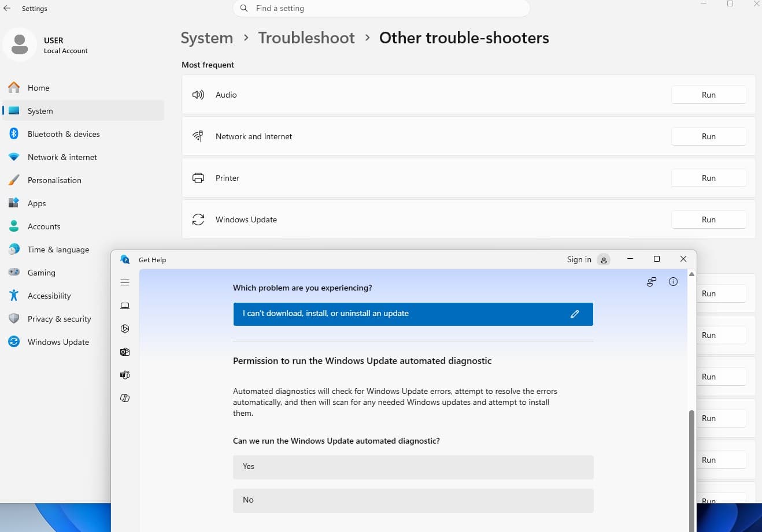
Task: Open the Outlook icon in Get Help sidebar
Action: point(125,352)
